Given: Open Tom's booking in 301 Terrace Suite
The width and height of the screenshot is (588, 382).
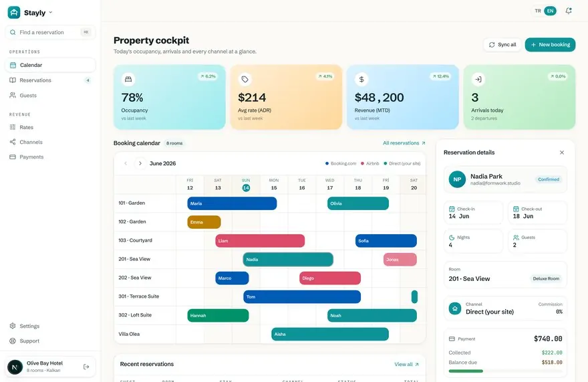Looking at the screenshot, I should coord(302,297).
